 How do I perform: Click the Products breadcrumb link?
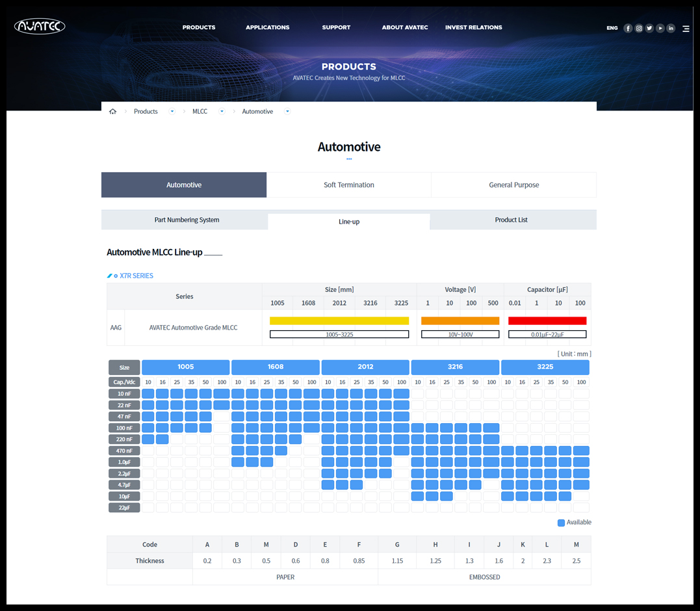point(146,112)
